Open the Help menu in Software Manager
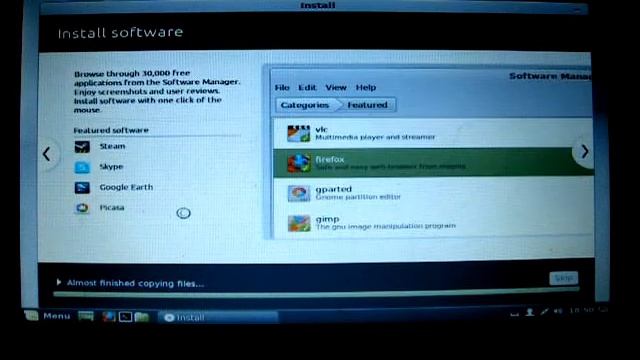Screen dimensions: 640x360 click(366, 87)
